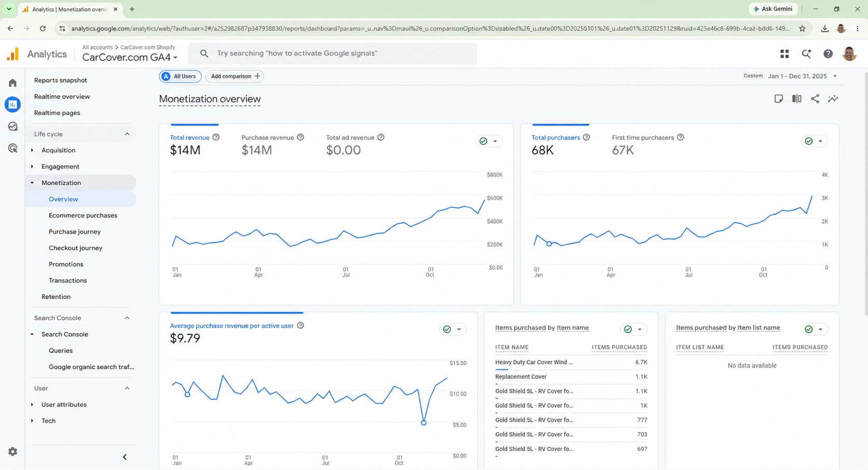This screenshot has width=868, height=470.
Task: Open the Insights trend icon
Action: 833,99
